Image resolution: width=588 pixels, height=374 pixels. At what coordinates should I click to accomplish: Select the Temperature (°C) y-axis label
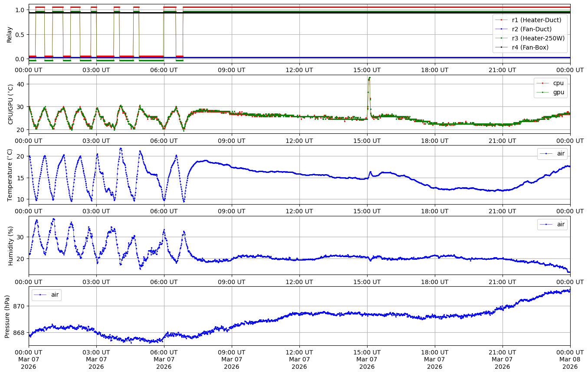(x=10, y=175)
